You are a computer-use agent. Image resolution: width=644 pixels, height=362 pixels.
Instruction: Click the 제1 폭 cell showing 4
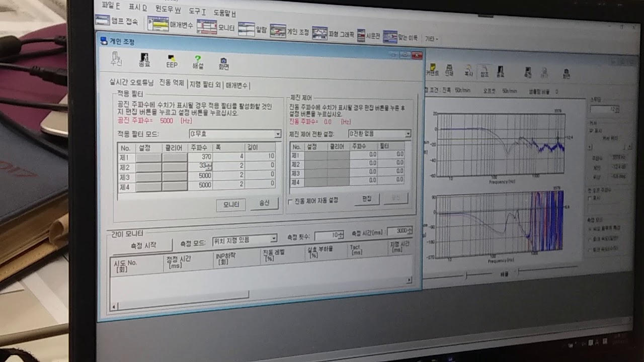coord(229,156)
